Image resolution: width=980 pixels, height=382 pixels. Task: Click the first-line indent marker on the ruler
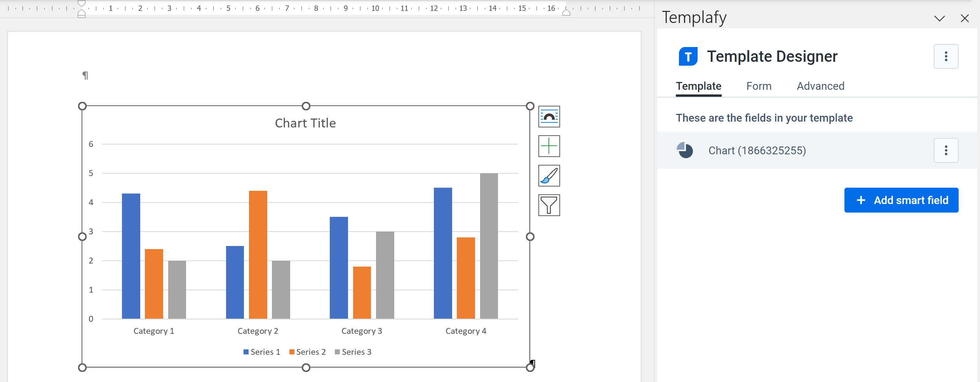coord(81,4)
